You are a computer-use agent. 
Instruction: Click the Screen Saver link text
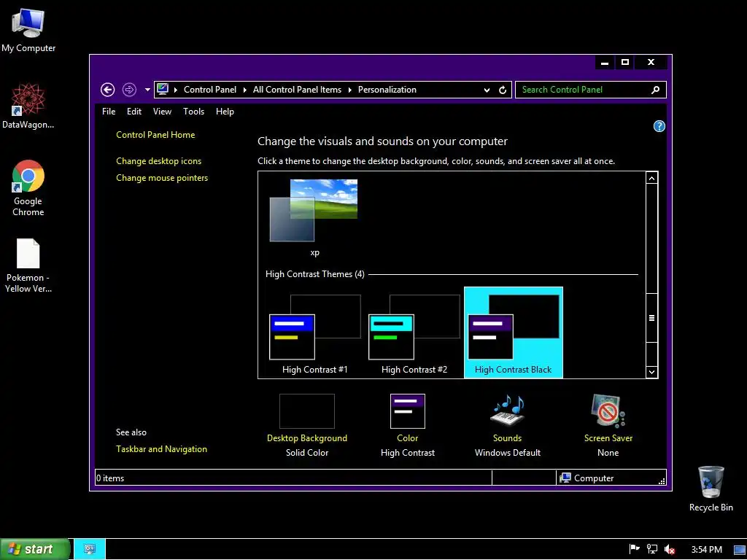pos(608,438)
